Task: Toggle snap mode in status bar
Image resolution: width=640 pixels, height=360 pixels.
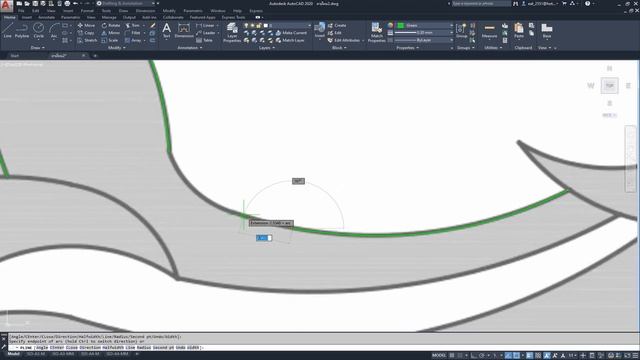Action: click(460, 356)
